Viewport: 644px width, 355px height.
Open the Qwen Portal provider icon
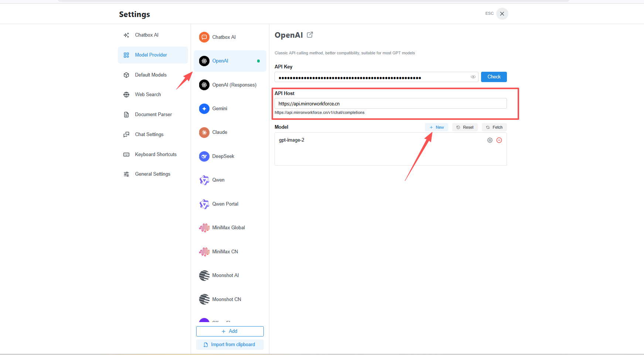tap(204, 204)
